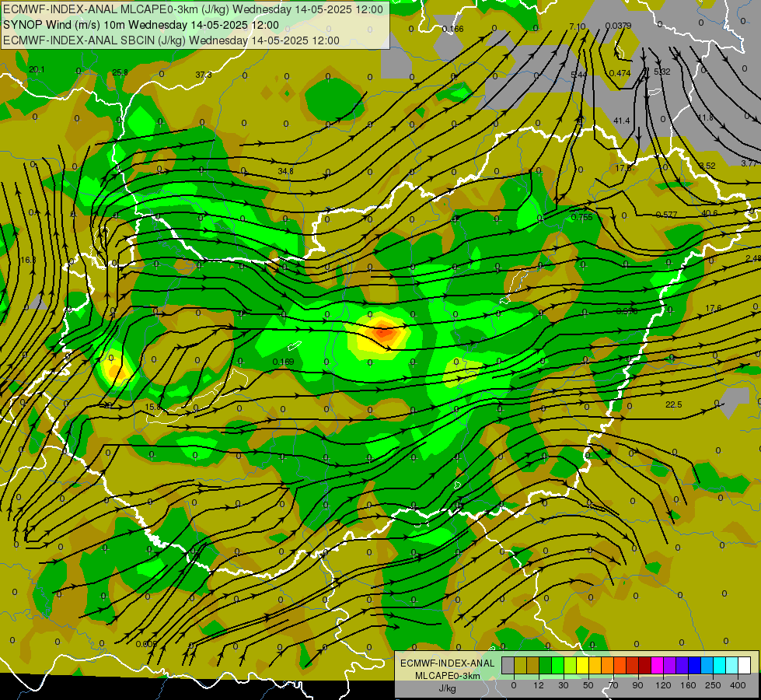Click the map value 7.10

pos(578,26)
